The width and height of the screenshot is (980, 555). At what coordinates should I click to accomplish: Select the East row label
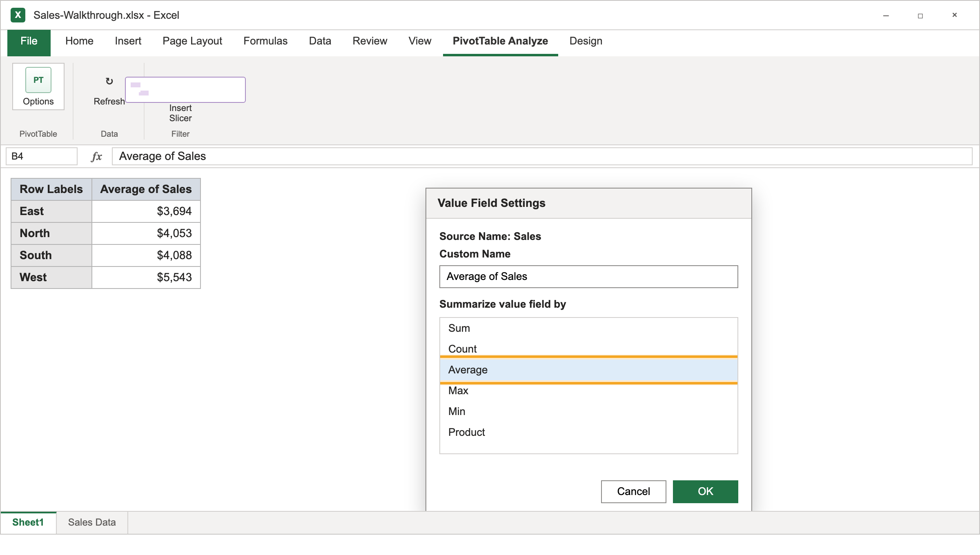51,211
